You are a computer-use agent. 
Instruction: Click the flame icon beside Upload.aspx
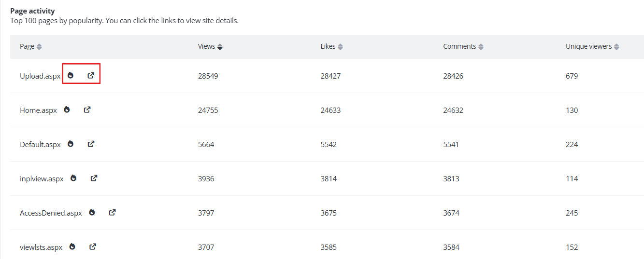click(x=71, y=75)
